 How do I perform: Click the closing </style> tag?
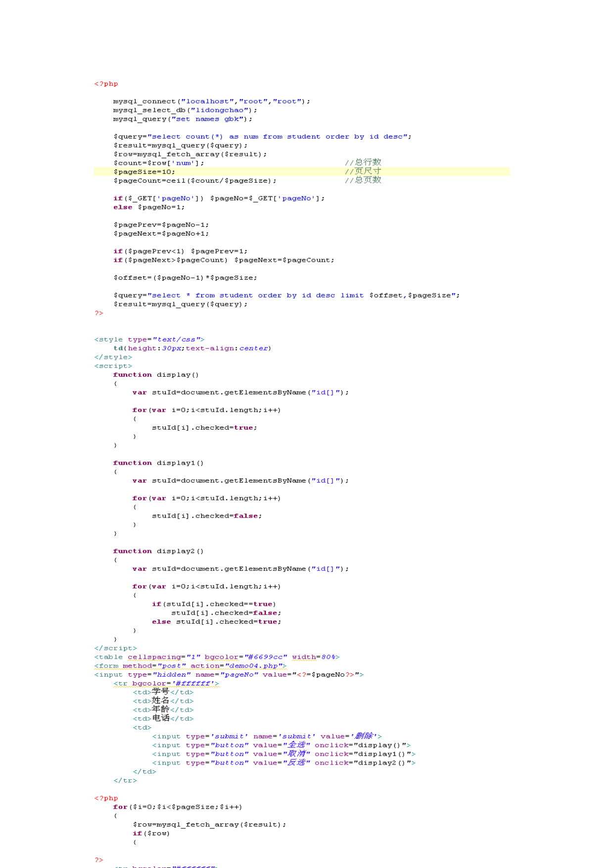tap(113, 357)
